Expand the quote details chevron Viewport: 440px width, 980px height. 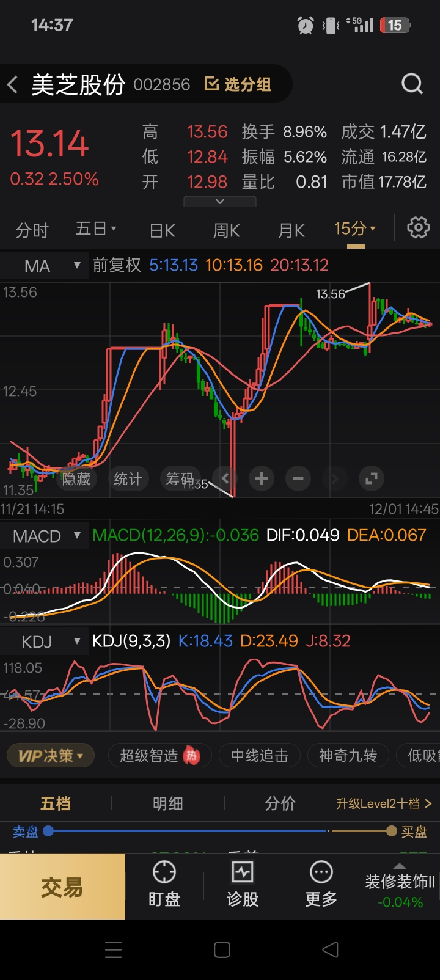pos(220,201)
